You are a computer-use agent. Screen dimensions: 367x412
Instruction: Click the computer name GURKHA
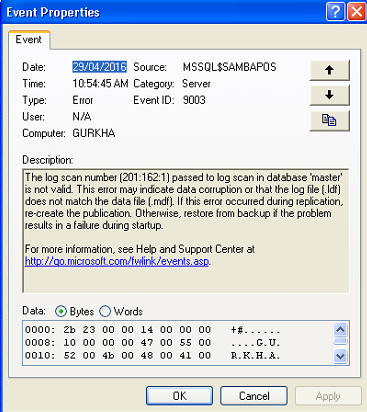point(94,133)
